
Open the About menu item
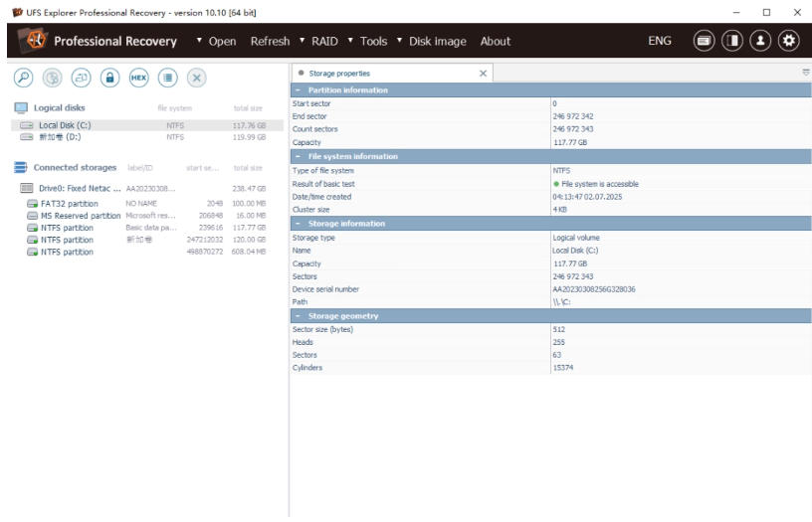(495, 41)
